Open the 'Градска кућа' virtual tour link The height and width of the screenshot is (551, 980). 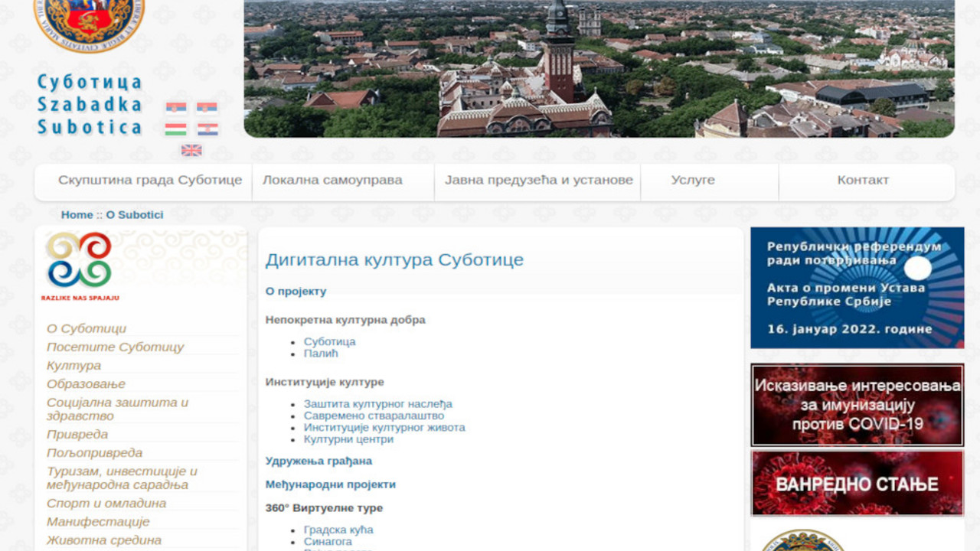tap(338, 530)
